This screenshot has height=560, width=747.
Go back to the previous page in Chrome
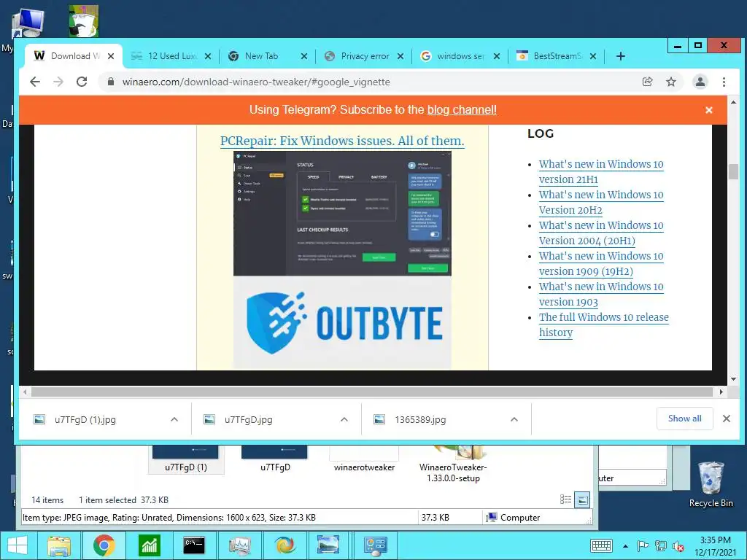click(35, 82)
